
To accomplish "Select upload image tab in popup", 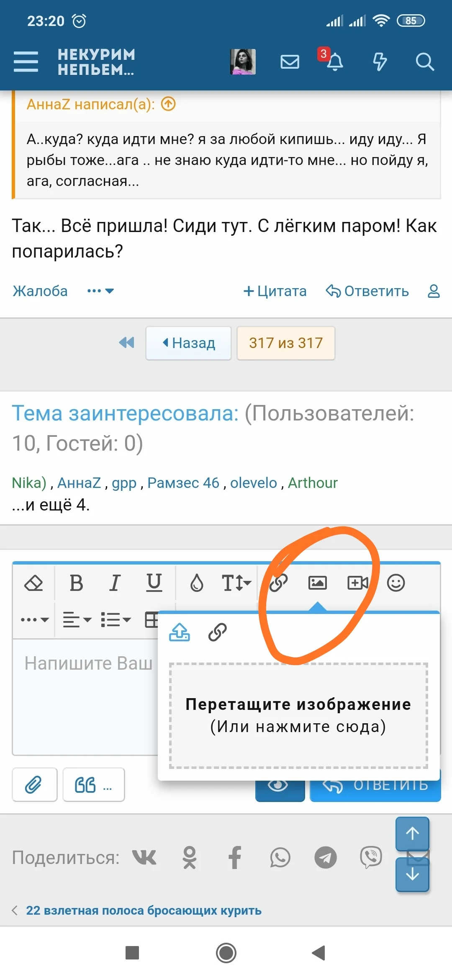I will coord(179,632).
